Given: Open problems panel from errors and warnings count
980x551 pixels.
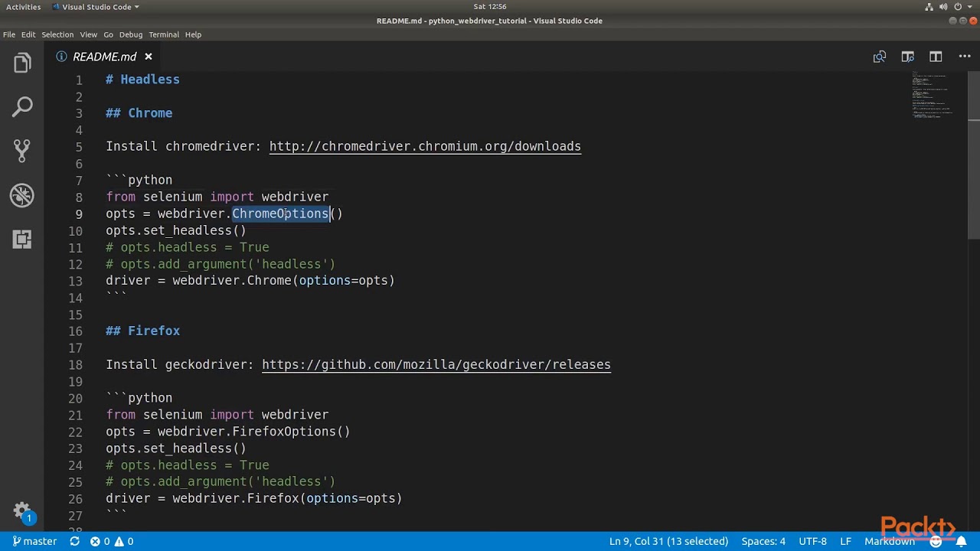Looking at the screenshot, I should (112, 541).
